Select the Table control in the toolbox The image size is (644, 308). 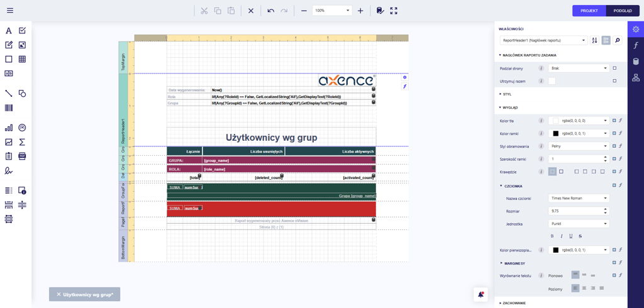click(22, 59)
